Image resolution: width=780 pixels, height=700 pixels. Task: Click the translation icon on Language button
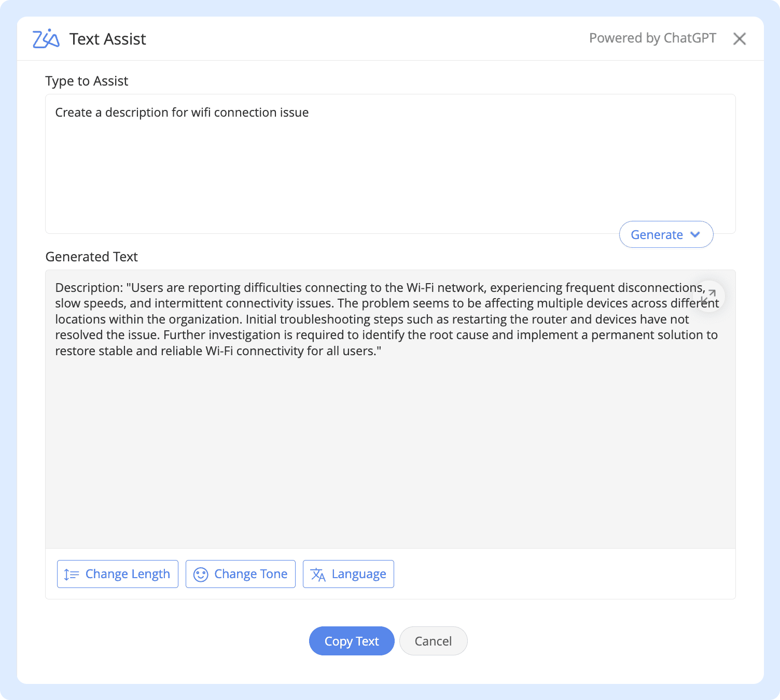(x=318, y=574)
